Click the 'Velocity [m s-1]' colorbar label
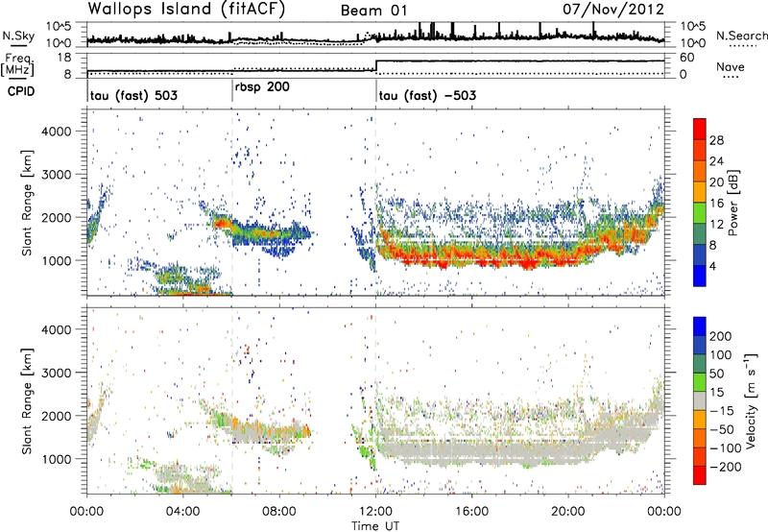The height and width of the screenshot is (532, 768). (x=751, y=400)
